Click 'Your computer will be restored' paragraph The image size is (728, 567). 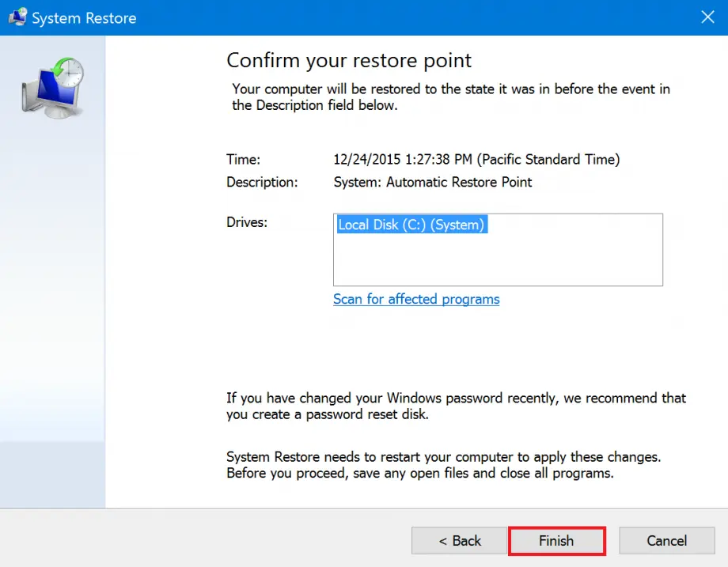451,97
